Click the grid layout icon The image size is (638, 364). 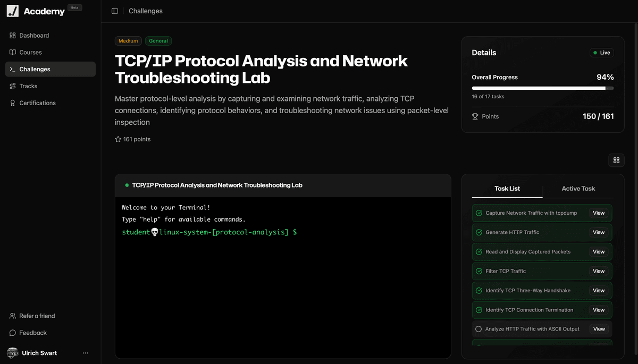[616, 160]
